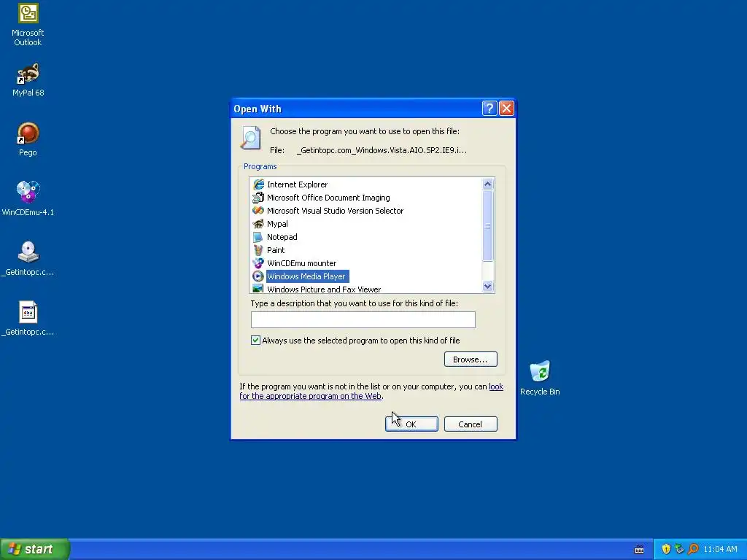747x560 pixels.
Task: Click the Microsoft Office Document Imaging icon
Action: pos(258,197)
